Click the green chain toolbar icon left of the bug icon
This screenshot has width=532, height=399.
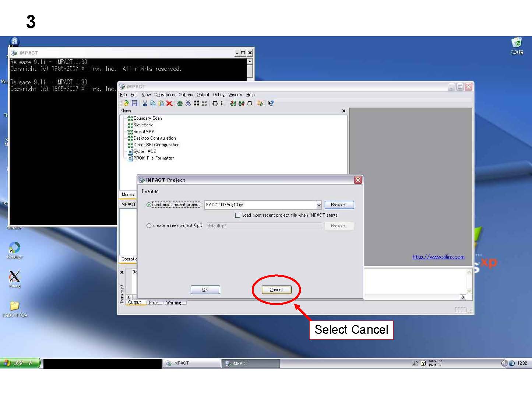(180, 104)
